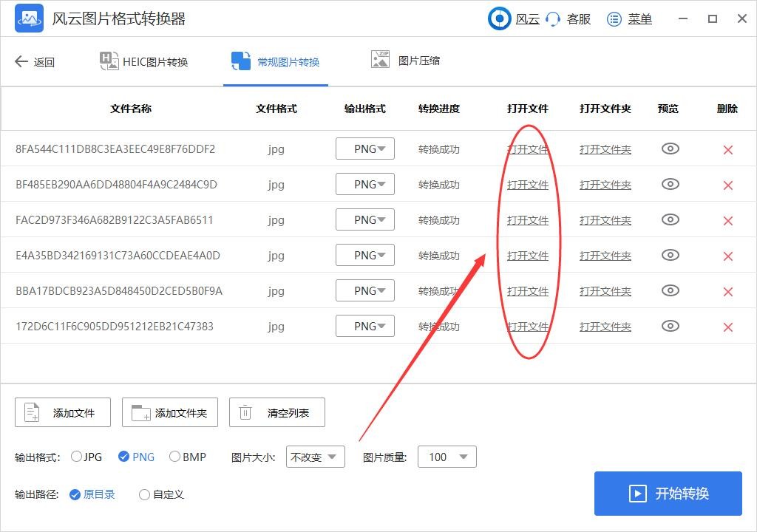
Task: Open folder link for BF485EB290AA6DD48804F4A9C2484C9D
Action: tap(605, 185)
